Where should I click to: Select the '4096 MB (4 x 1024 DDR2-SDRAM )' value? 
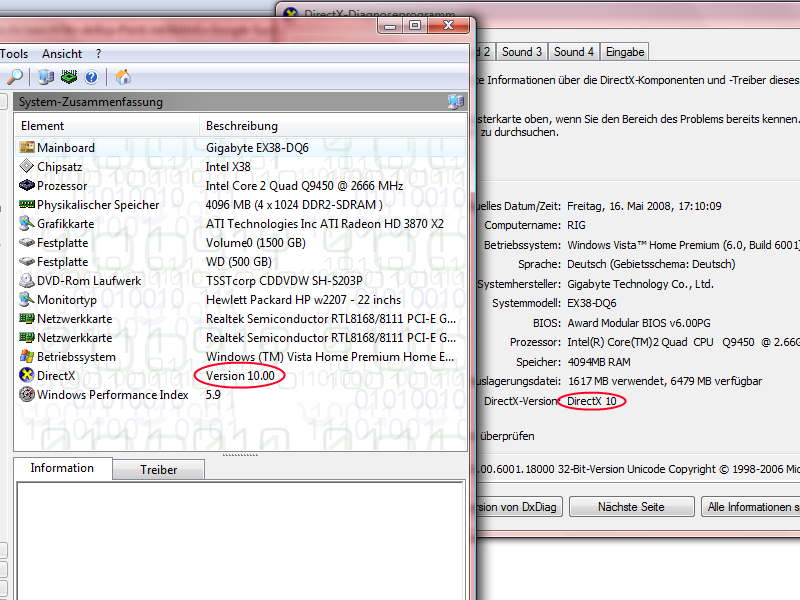coord(294,204)
